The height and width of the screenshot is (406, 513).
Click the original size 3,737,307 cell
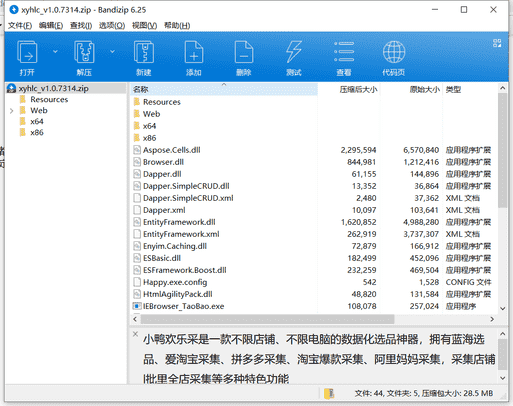point(421,234)
